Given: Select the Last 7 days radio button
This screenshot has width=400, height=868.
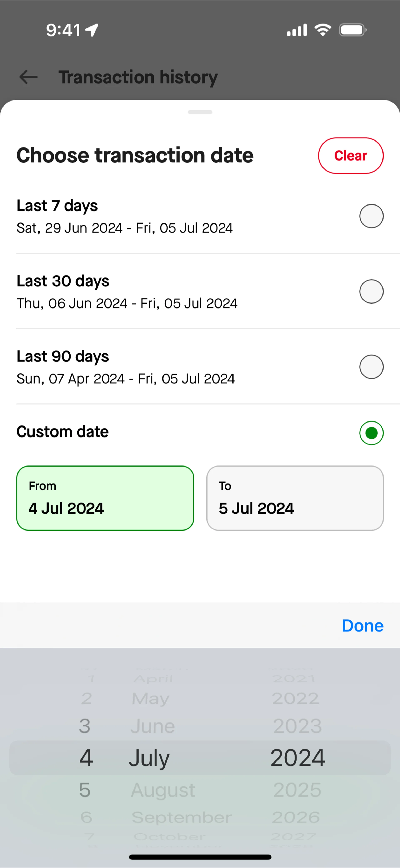Looking at the screenshot, I should (371, 216).
